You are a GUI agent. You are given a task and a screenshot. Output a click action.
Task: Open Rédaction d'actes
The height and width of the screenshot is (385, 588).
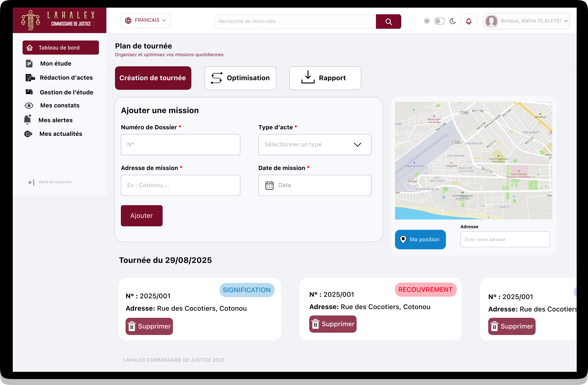66,78
